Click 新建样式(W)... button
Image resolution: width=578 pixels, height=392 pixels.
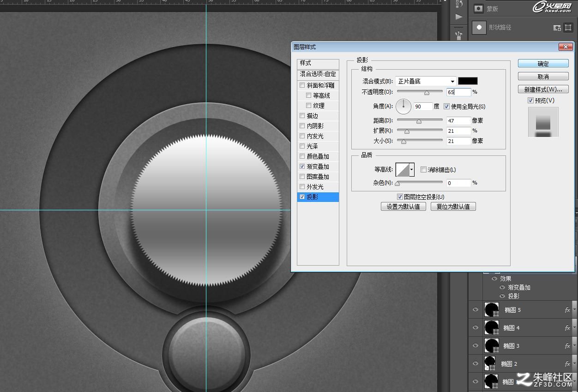(543, 89)
